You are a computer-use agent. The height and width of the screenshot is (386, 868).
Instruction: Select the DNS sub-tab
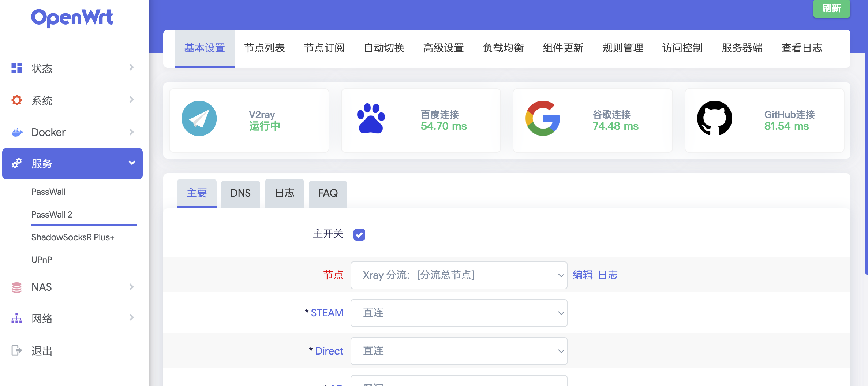[240, 194]
